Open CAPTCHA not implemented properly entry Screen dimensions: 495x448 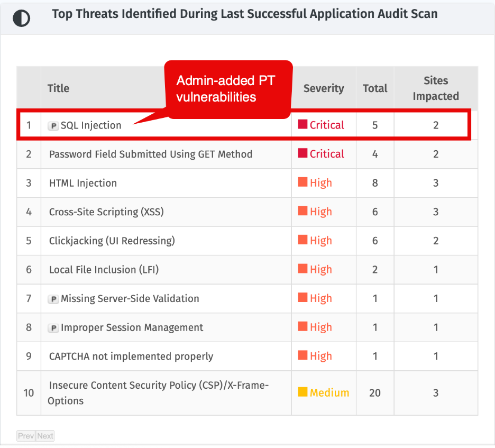(x=131, y=356)
